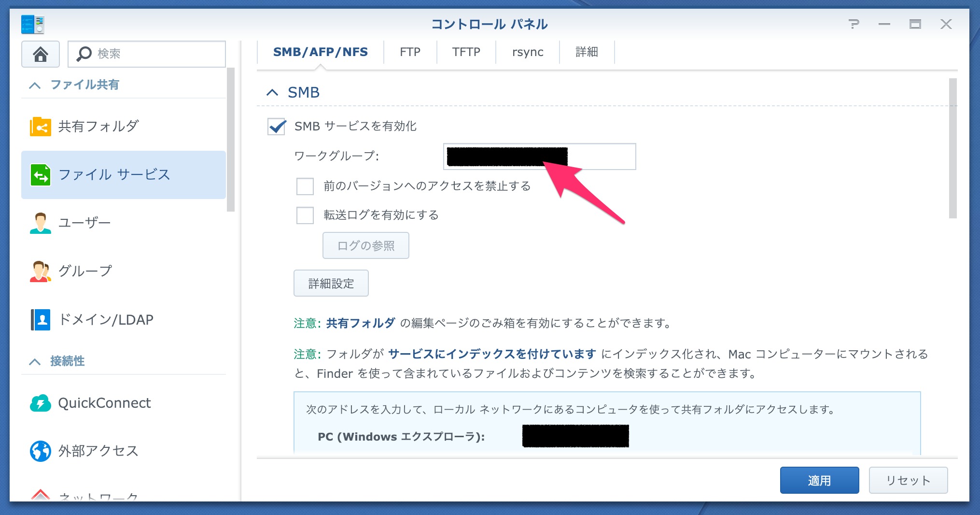Close the Control Panel window
The width and height of the screenshot is (980, 515).
pos(946,24)
